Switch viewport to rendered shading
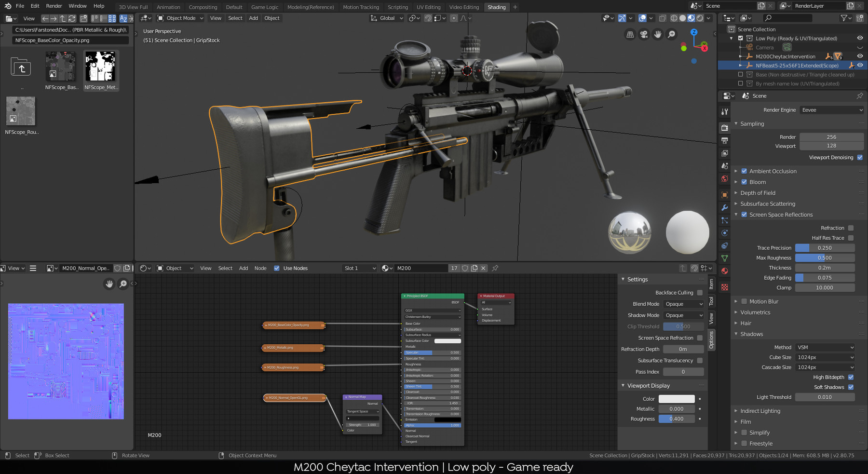The width and height of the screenshot is (868, 474). 700,18
